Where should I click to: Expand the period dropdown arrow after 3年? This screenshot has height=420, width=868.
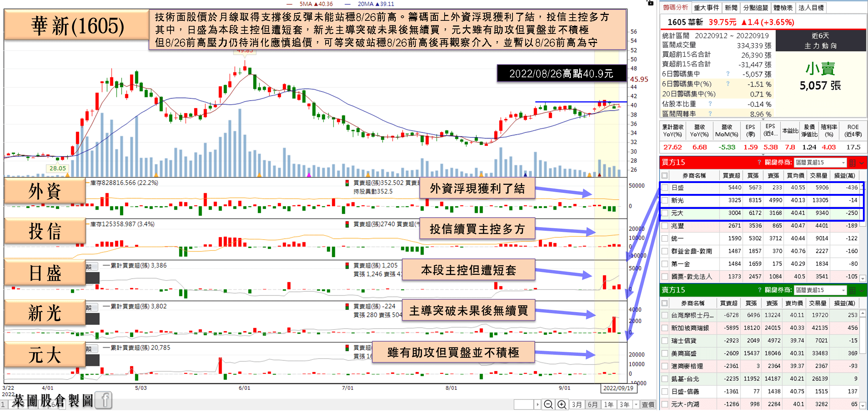[636, 404]
